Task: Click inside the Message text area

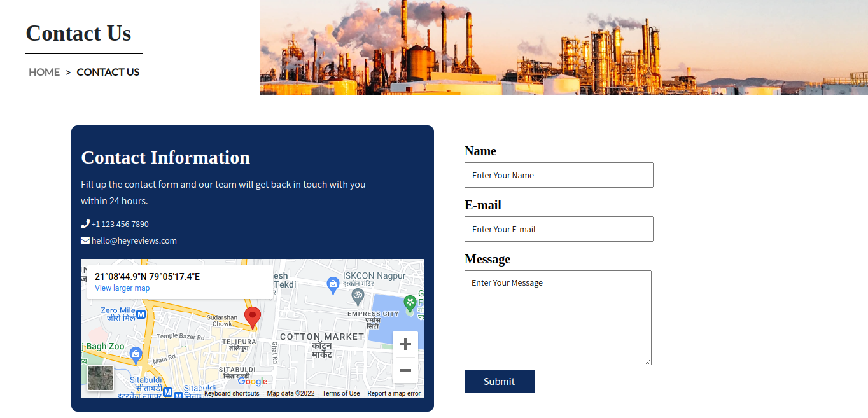Action: (x=558, y=317)
